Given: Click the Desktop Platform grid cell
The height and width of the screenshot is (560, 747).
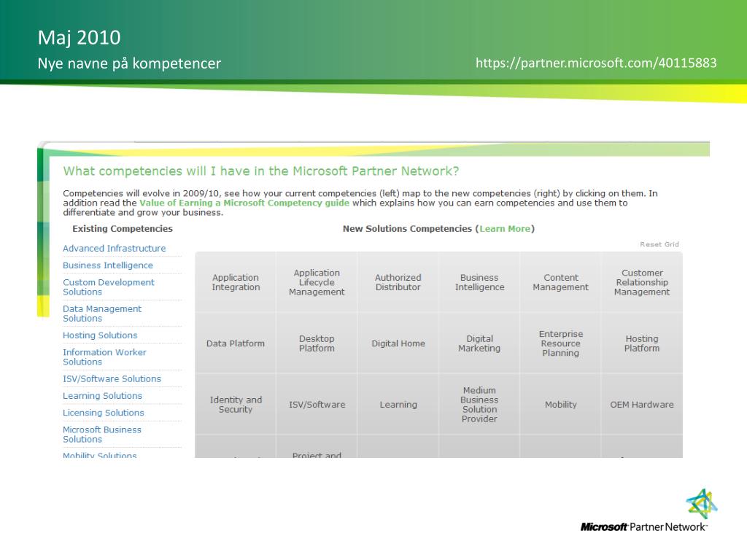Looking at the screenshot, I should pos(317,343).
